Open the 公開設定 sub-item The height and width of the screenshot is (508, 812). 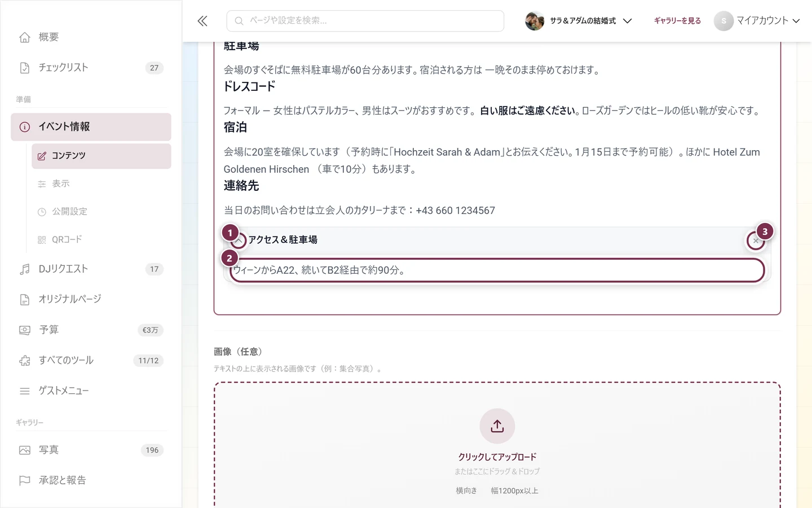click(x=101, y=212)
